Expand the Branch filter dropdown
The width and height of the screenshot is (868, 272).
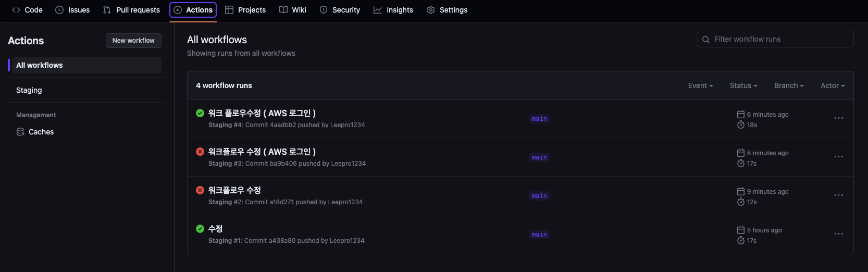789,85
